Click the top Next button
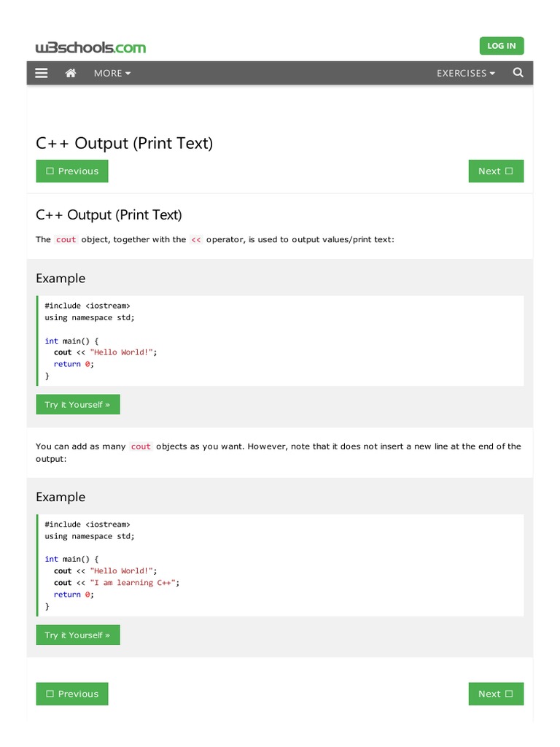This screenshot has width=560, height=747. [496, 171]
